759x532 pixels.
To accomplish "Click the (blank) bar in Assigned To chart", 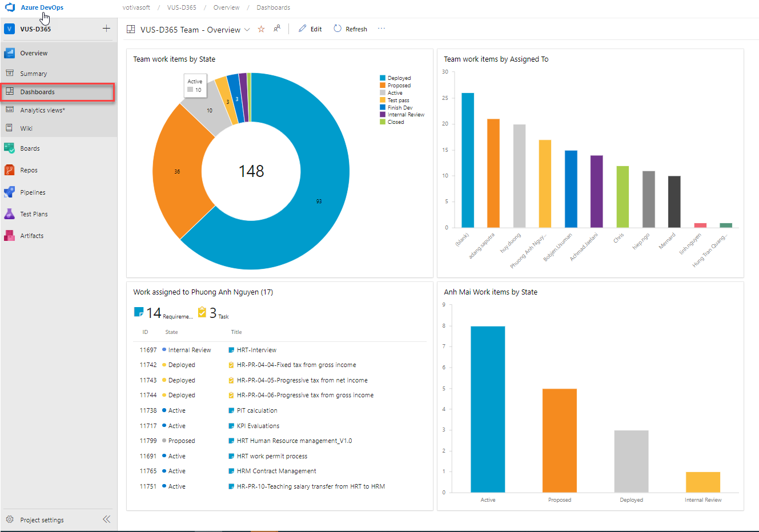I will [x=468, y=160].
